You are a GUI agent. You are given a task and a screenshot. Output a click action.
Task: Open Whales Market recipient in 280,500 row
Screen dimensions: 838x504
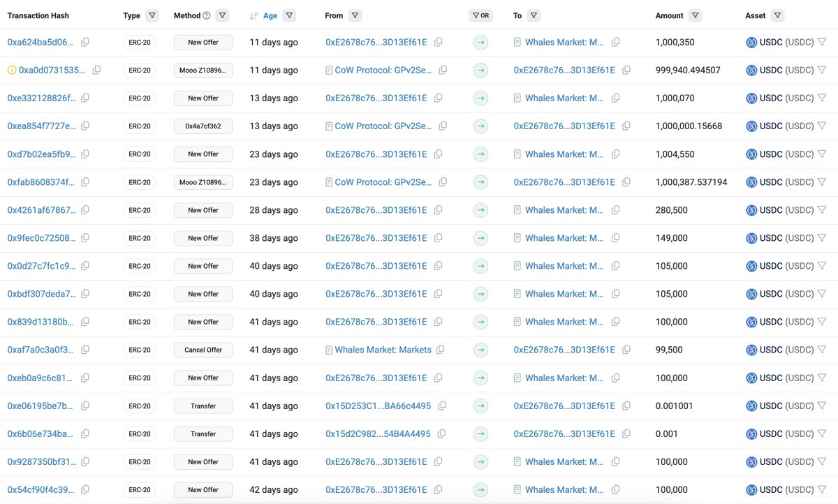point(564,210)
